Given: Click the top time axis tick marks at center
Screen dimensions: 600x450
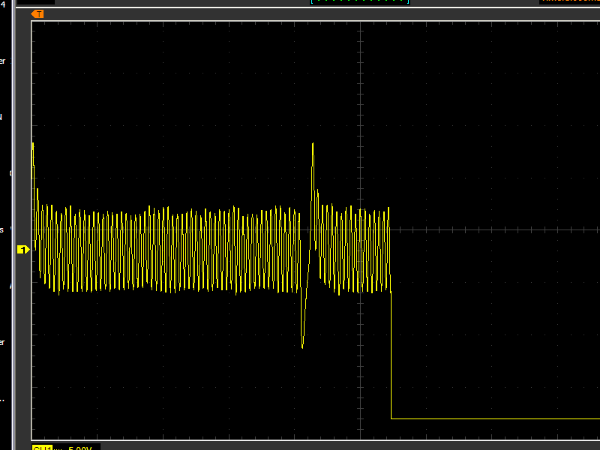Looking at the screenshot, I should click(360, 24).
